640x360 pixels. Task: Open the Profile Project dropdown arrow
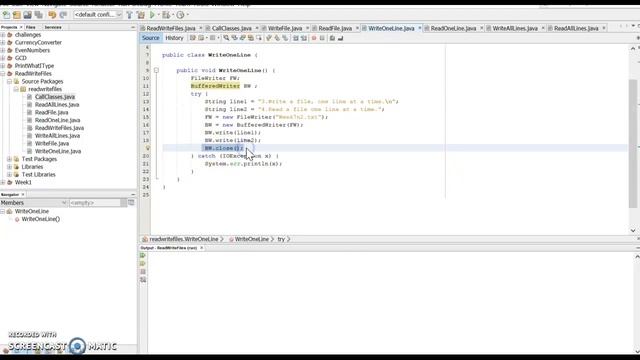(x=187, y=15)
